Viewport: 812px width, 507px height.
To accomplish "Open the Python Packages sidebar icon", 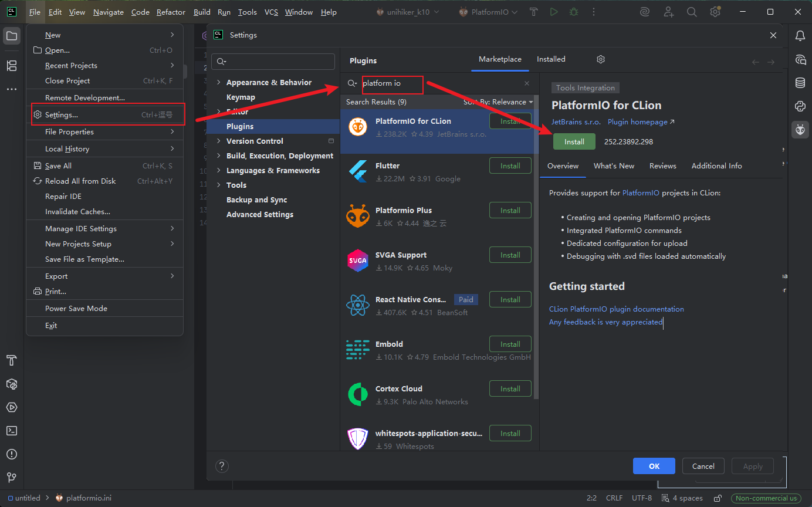I will [x=800, y=106].
